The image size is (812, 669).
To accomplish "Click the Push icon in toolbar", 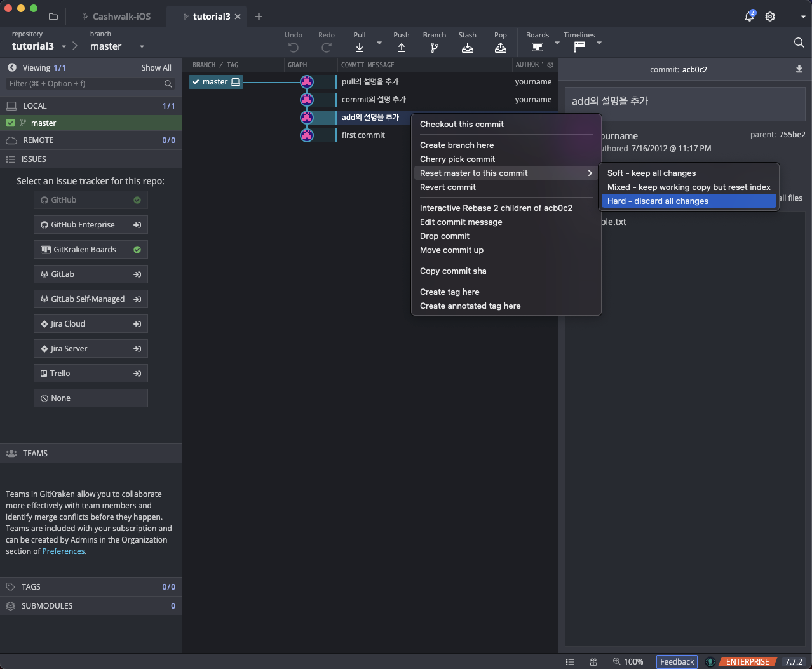I will (x=402, y=48).
